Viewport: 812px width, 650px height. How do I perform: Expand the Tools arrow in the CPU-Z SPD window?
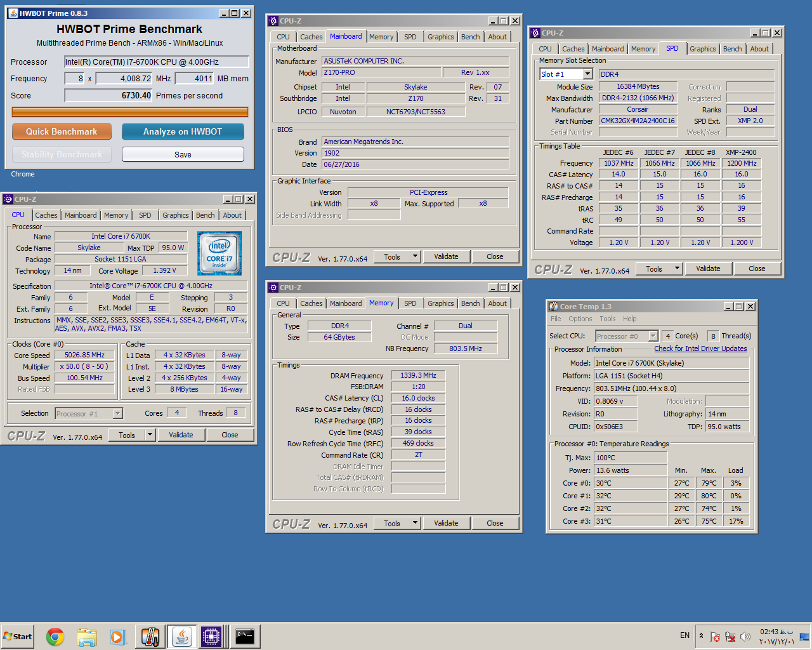tap(677, 269)
